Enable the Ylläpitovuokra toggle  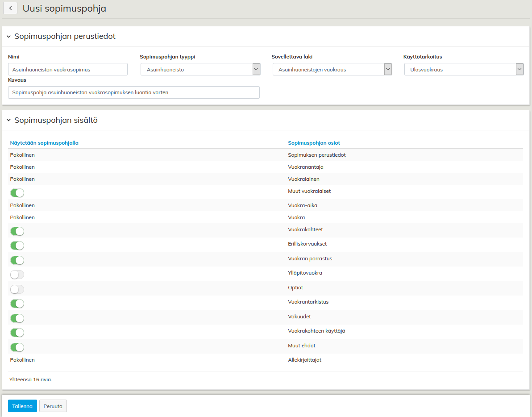pyautogui.click(x=17, y=275)
